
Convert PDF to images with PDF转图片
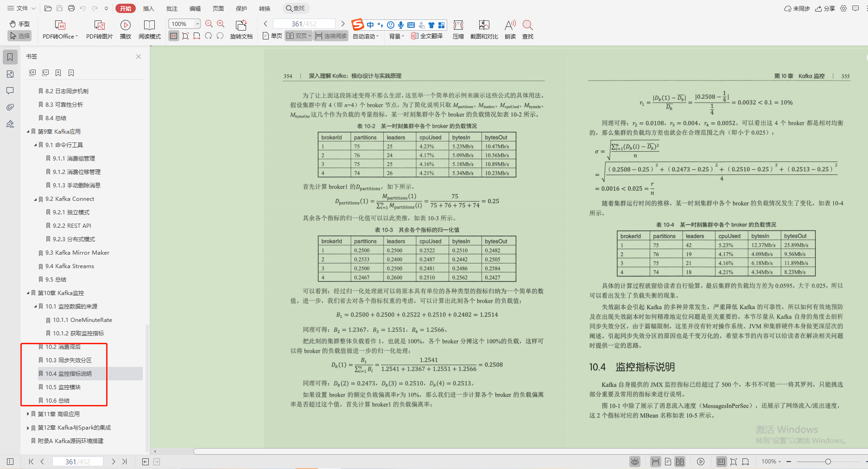tap(99, 30)
